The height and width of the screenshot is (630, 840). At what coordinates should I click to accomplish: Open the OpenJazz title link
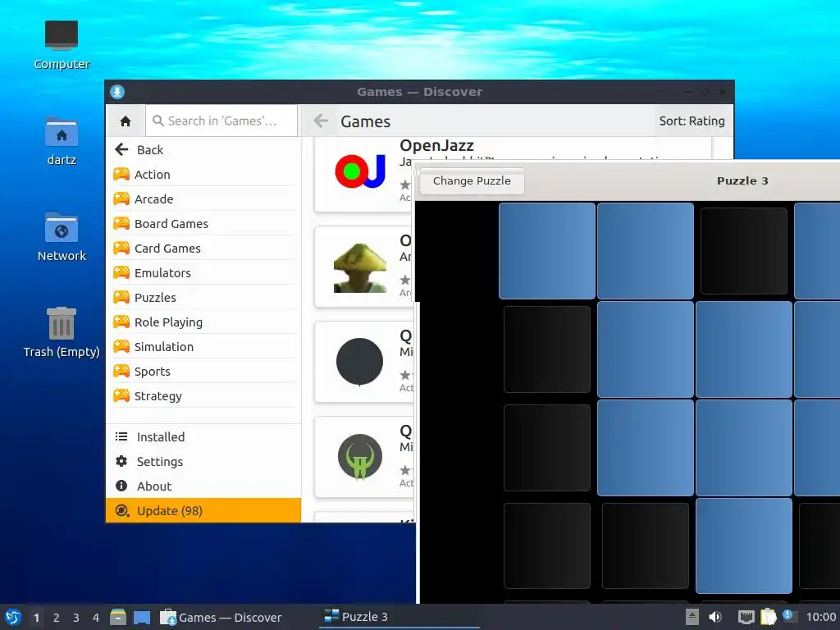click(x=436, y=145)
